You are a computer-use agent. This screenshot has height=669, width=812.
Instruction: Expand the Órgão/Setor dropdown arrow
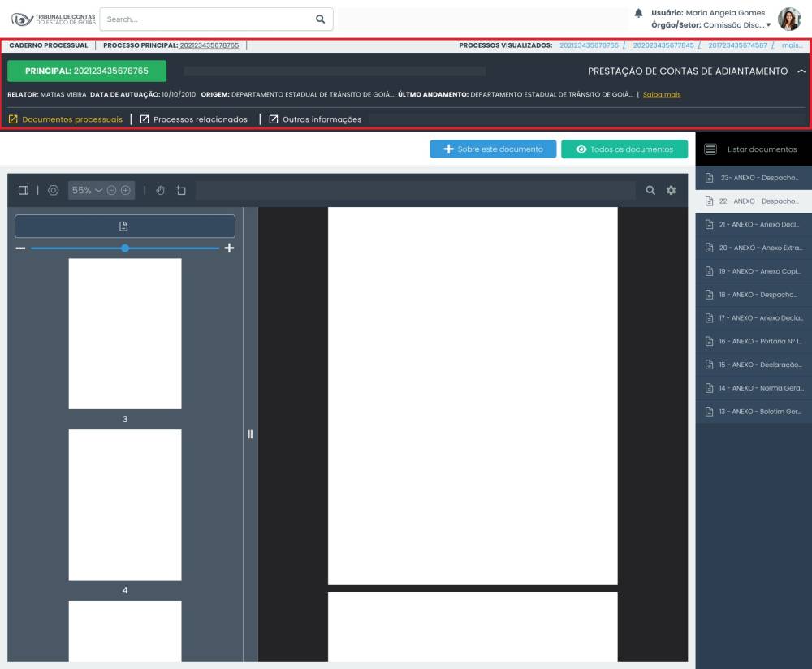point(768,25)
